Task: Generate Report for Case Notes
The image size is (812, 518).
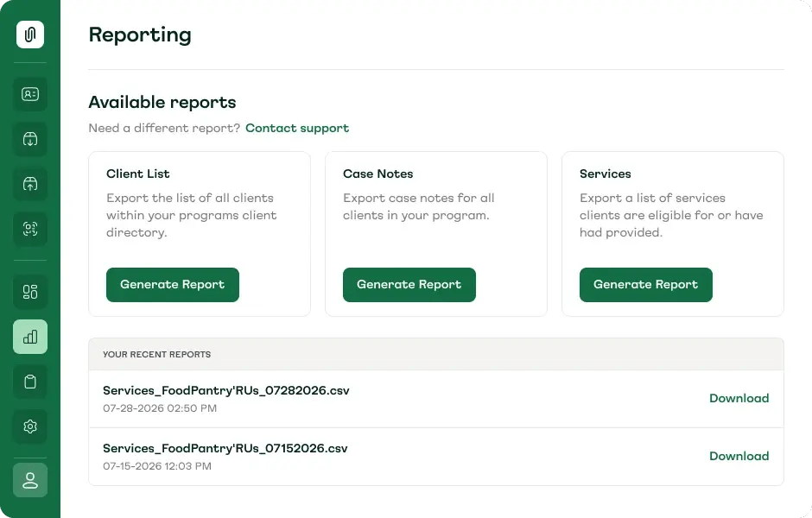Action: click(x=409, y=285)
